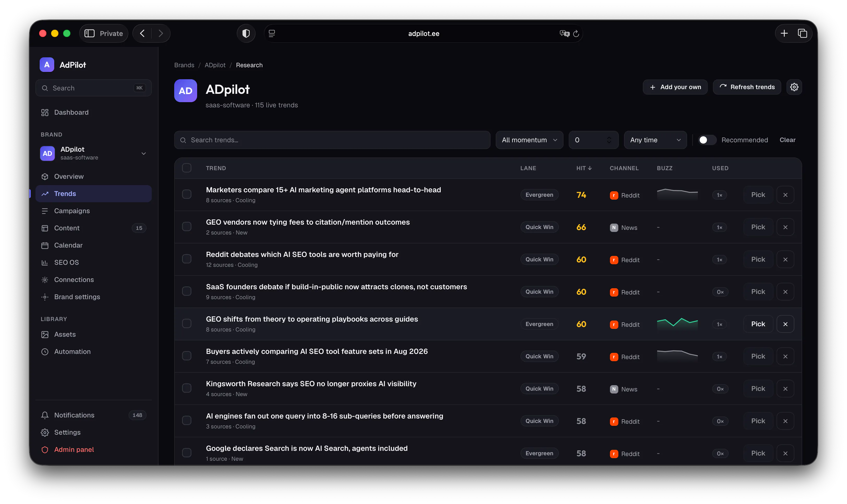
Task: Check the GEO shifts from theory row
Action: pyautogui.click(x=186, y=323)
